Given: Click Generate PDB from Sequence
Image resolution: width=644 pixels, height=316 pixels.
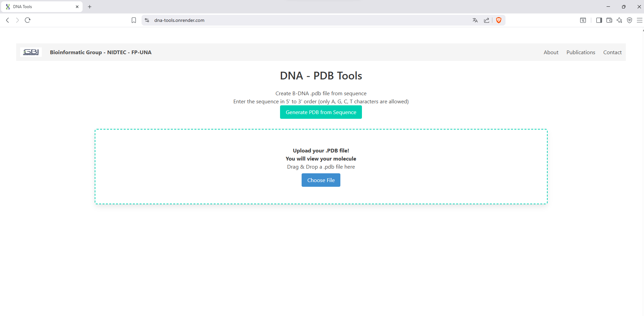Looking at the screenshot, I should [x=320, y=112].
